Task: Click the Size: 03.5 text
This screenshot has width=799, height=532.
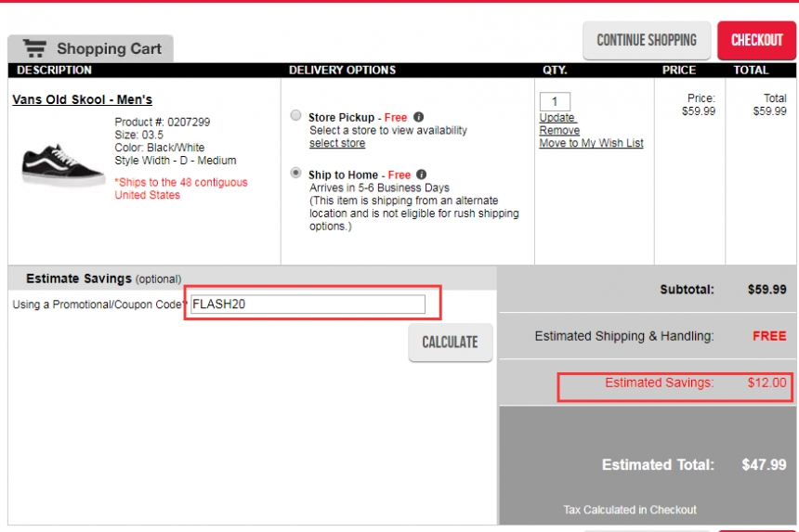Action: (x=138, y=135)
